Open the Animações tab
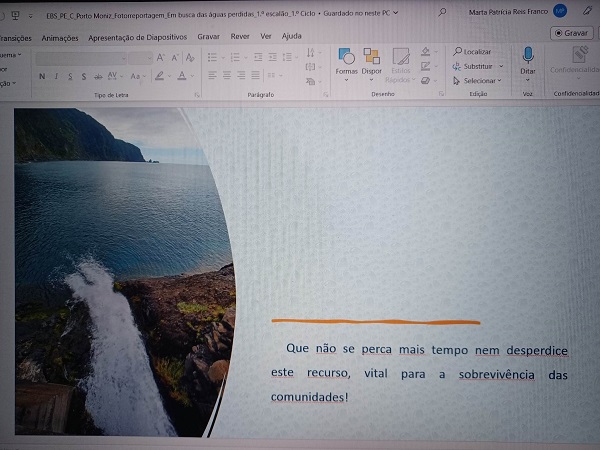600x450 pixels. pyautogui.click(x=60, y=38)
